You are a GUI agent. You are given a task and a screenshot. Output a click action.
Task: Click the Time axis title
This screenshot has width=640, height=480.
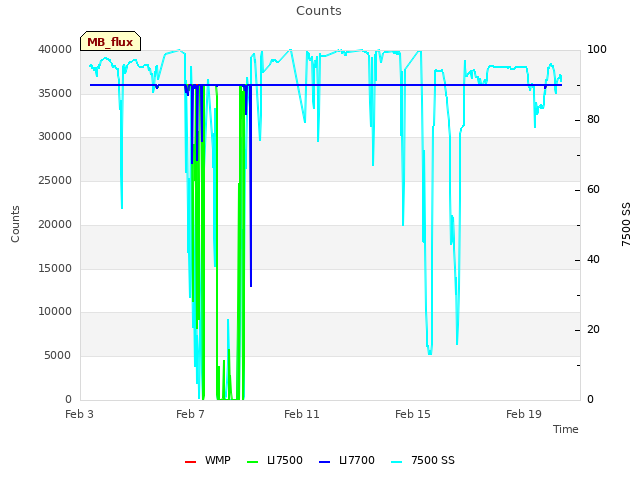click(566, 429)
